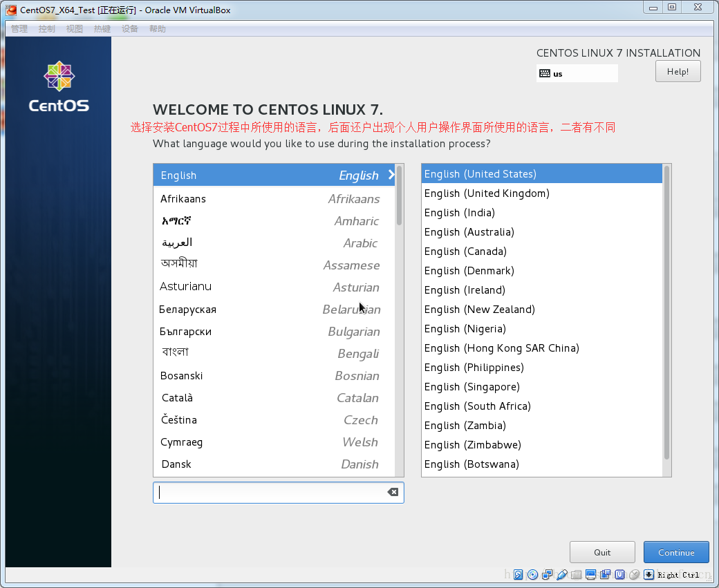Click the Quit button
This screenshot has height=588, width=719.
(602, 552)
